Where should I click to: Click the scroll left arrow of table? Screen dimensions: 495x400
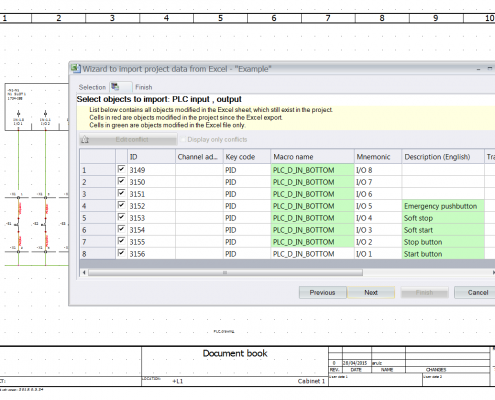click(84, 273)
